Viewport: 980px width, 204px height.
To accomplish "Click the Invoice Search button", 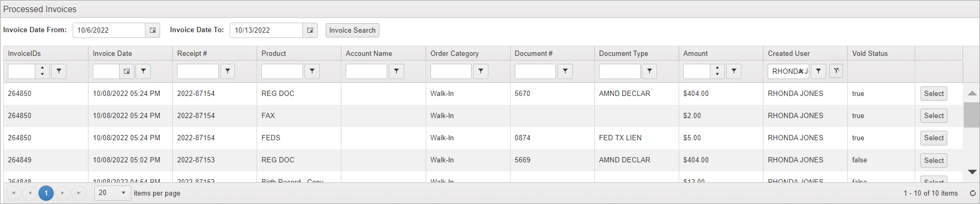I will (352, 30).
